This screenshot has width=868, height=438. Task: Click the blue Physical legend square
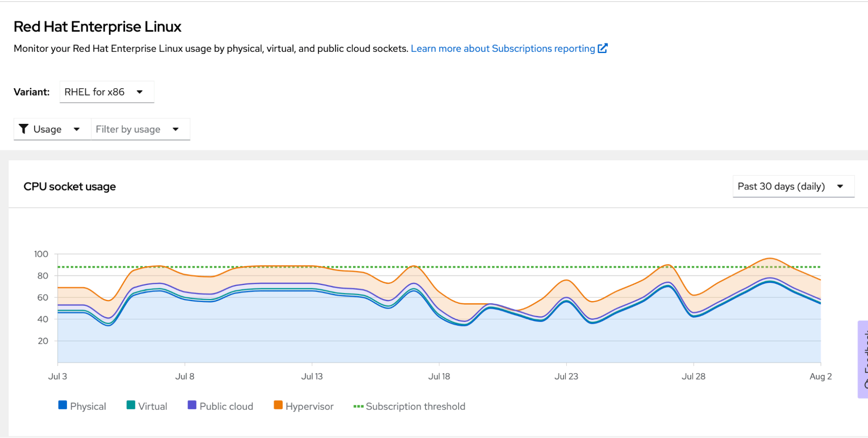click(63, 405)
